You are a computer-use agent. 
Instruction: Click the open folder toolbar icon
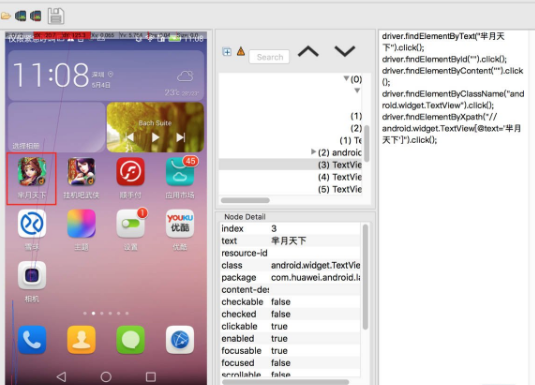pos(5,16)
